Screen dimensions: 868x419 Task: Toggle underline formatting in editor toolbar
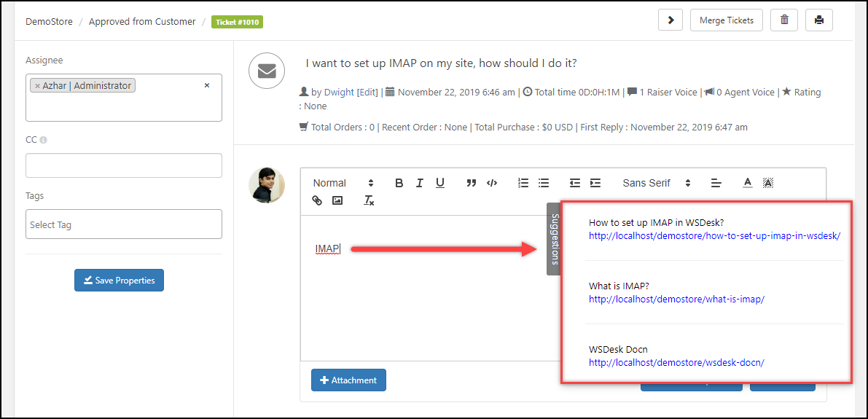click(x=440, y=183)
